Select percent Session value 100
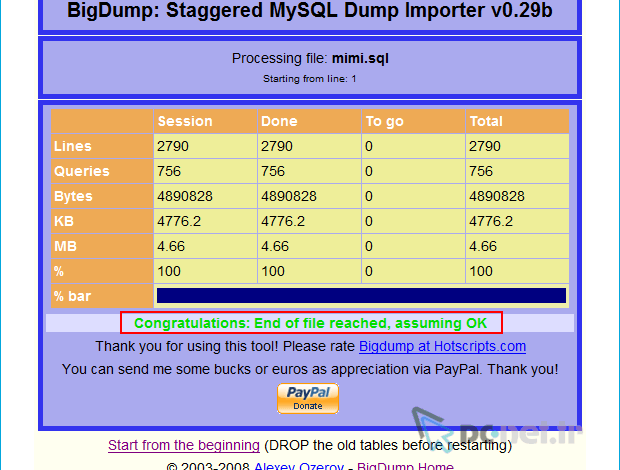 (169, 271)
